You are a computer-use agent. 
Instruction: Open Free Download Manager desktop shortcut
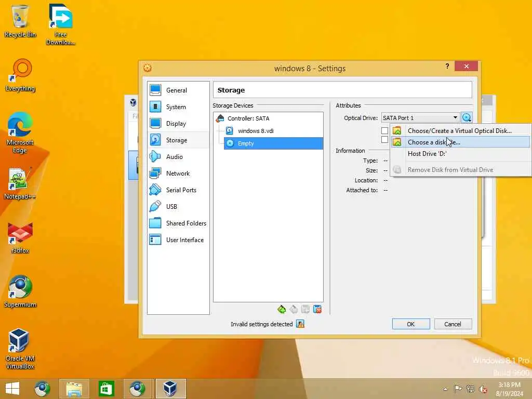[x=60, y=24]
